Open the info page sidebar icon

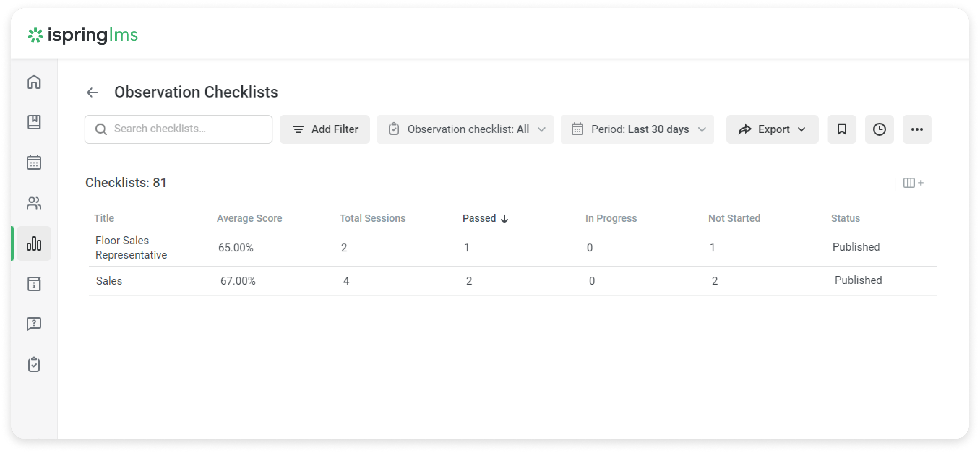(34, 284)
